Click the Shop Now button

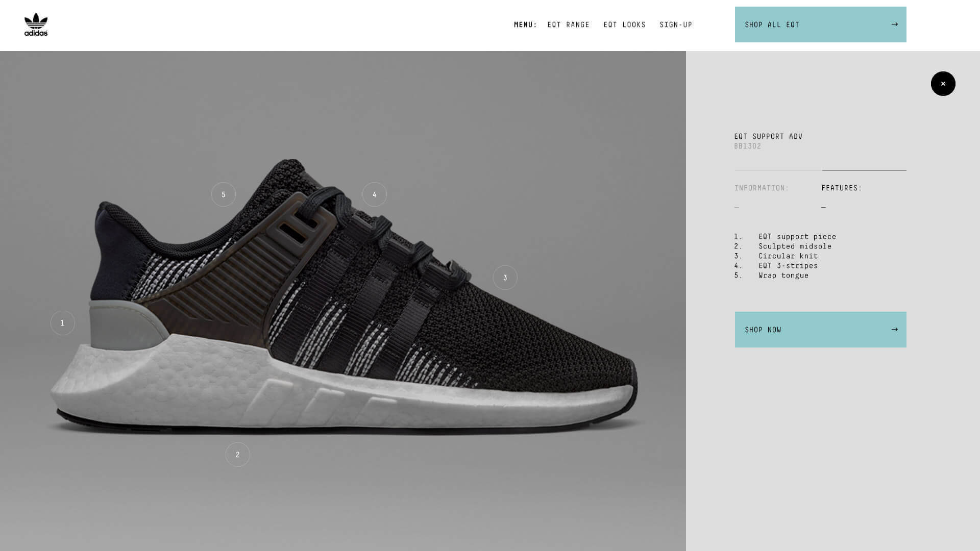[x=821, y=330]
